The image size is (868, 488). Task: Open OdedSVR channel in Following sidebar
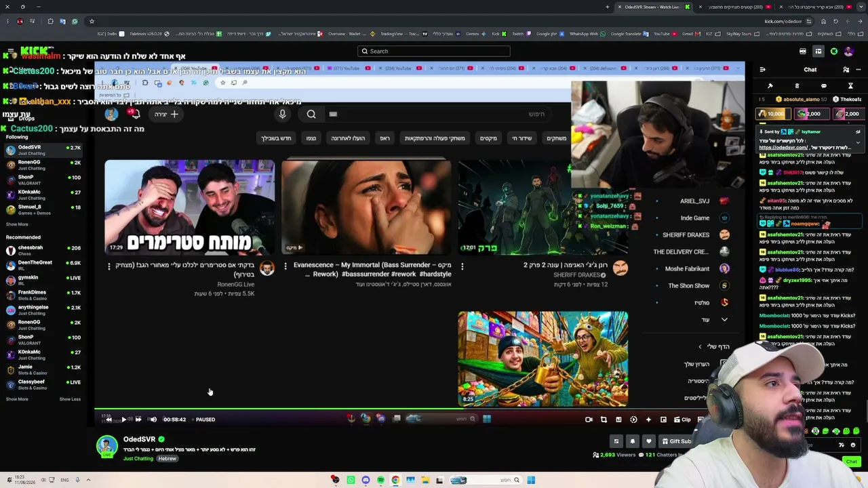click(43, 150)
